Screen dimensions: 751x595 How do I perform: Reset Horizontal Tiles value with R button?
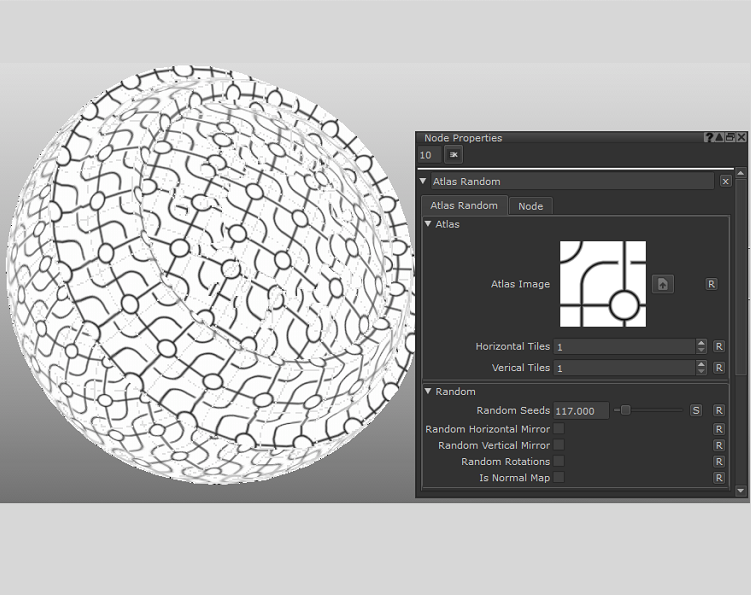point(718,346)
